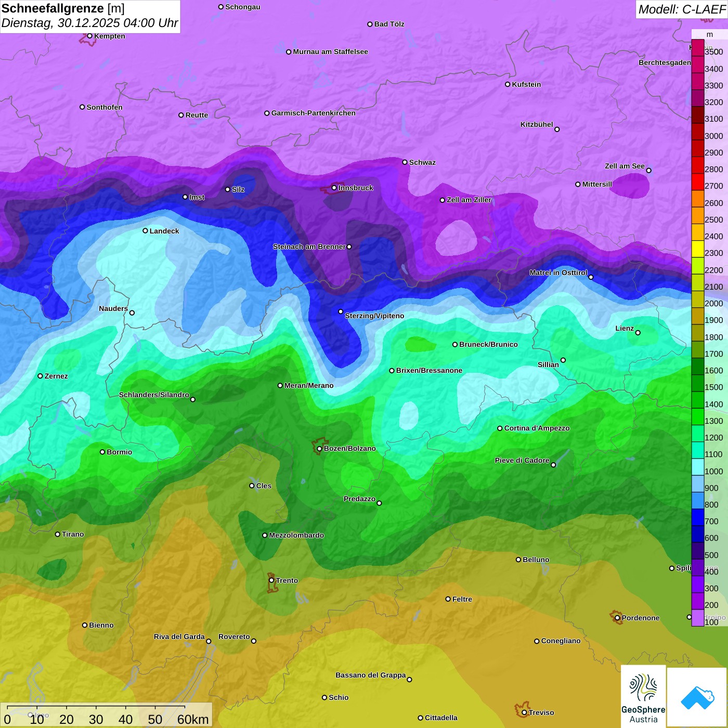Click the Steinach am Brenner label
Viewport: 728px width, 728px height.
(x=309, y=246)
